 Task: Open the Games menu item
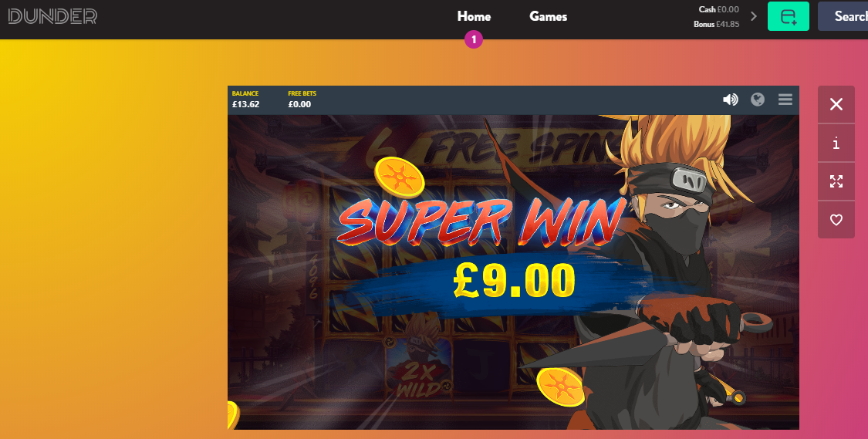point(548,17)
